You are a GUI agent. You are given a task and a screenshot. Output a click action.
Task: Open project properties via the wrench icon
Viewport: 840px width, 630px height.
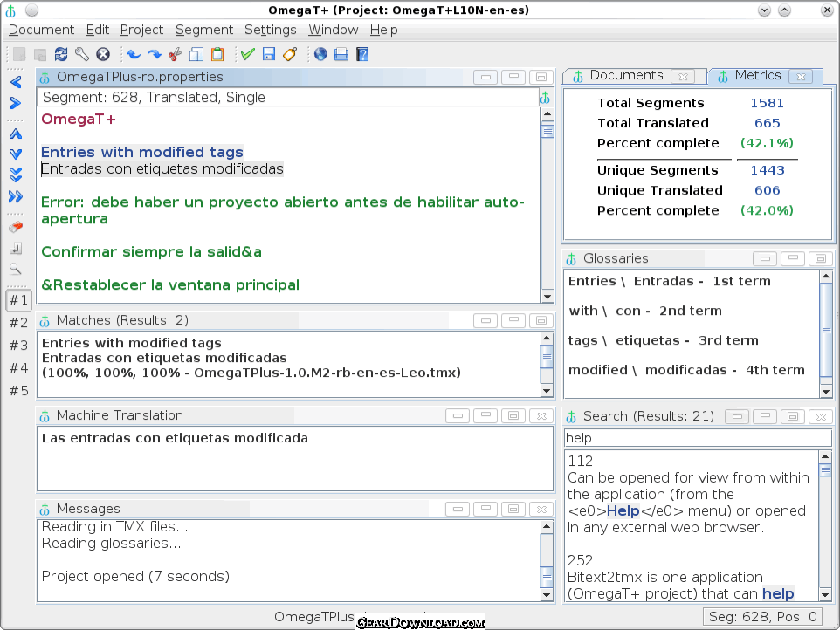pos(82,54)
